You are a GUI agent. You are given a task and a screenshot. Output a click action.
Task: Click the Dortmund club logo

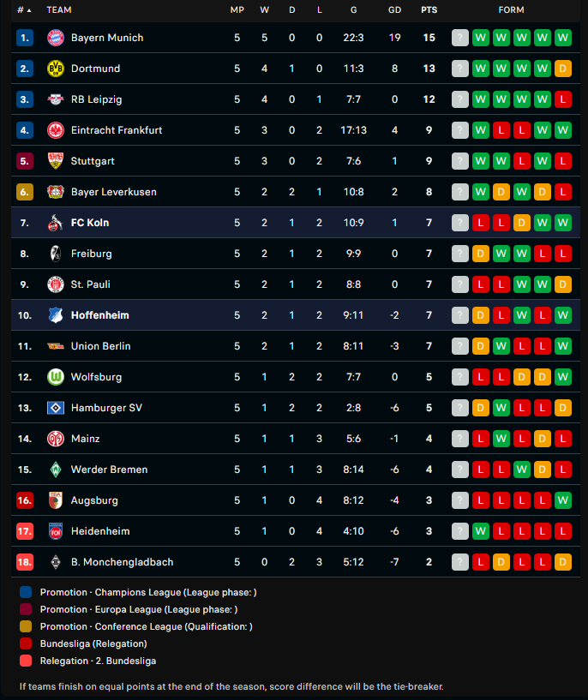point(56,69)
